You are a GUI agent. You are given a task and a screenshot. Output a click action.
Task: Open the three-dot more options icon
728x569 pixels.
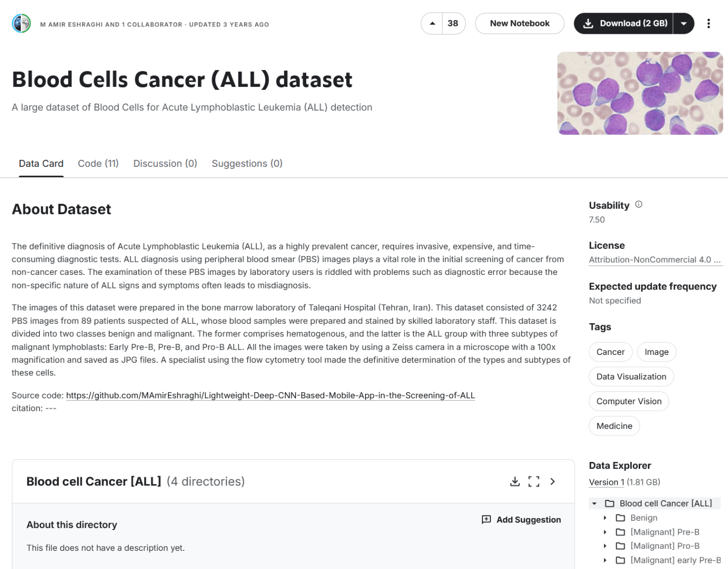[709, 23]
